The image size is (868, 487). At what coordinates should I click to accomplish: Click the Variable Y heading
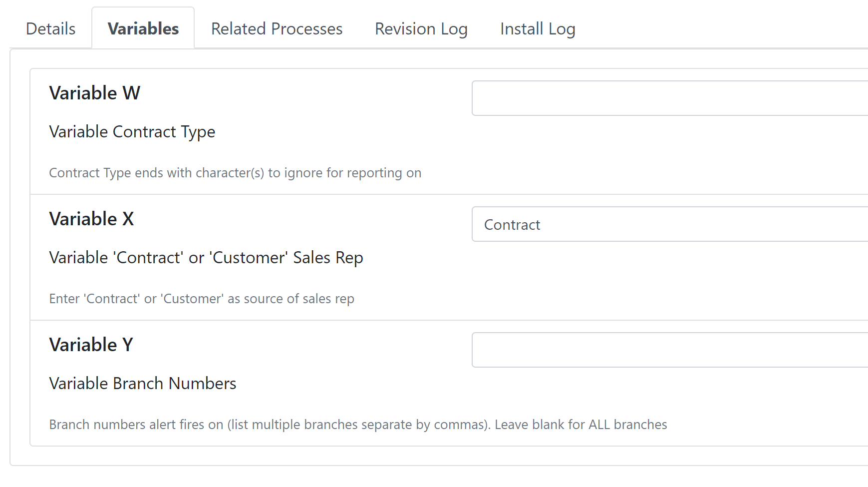(91, 345)
